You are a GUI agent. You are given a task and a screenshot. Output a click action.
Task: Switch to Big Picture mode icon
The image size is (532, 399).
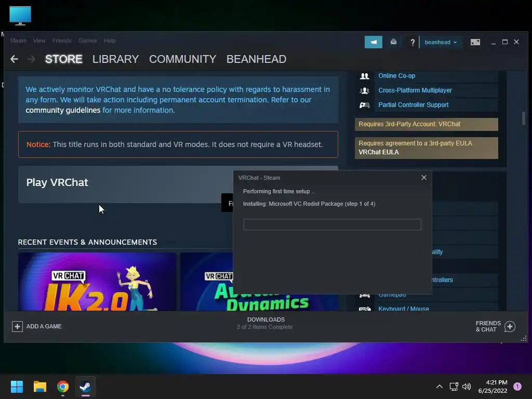coord(475,42)
